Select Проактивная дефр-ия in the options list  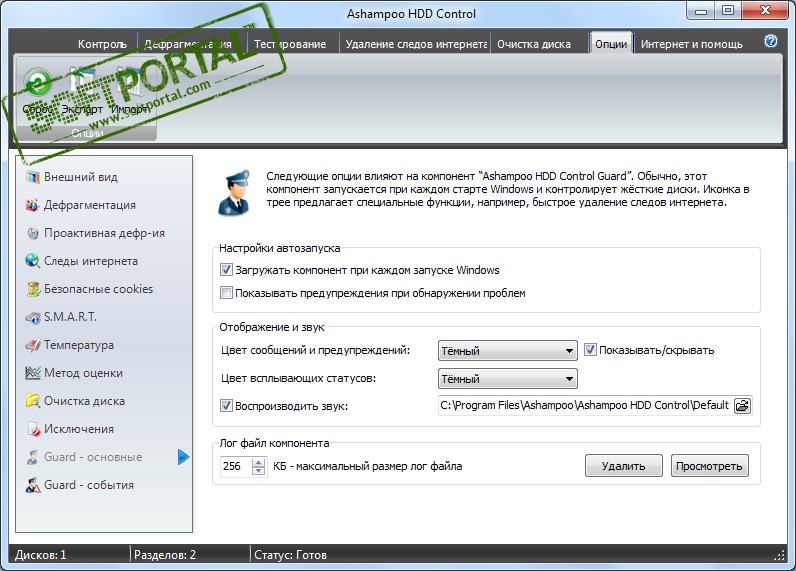[104, 233]
